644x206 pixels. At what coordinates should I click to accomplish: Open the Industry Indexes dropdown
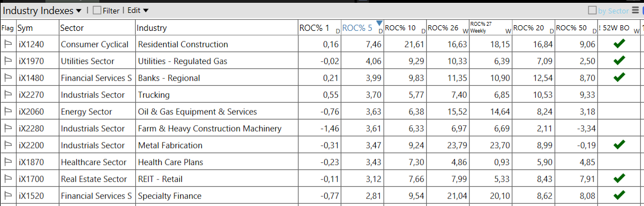coord(43,11)
